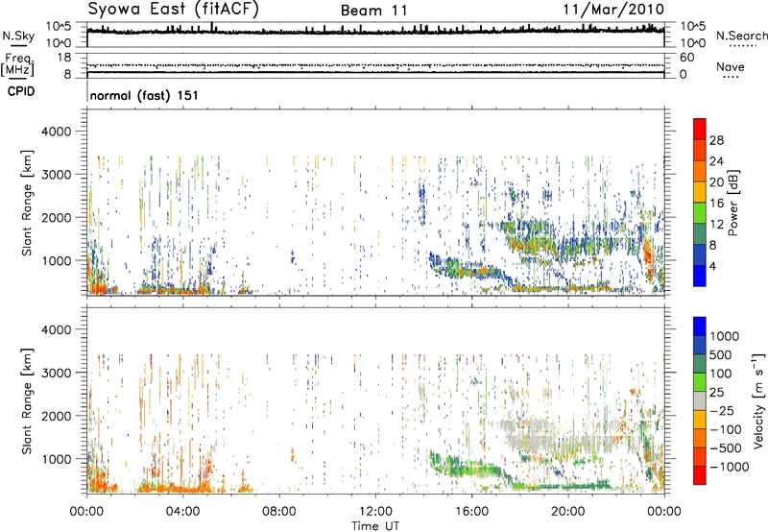Click 'Slant Range [km]' label of the velocity panel

tap(27, 401)
